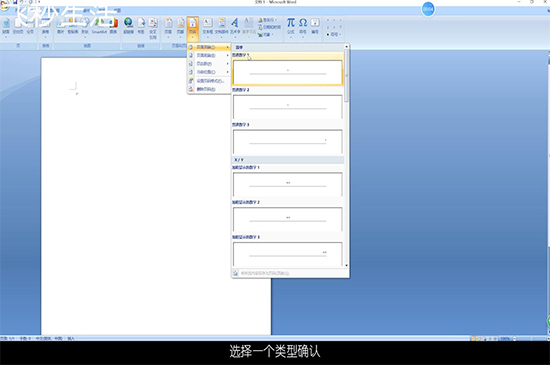Click the gallery scrollbar down arrow

[x=346, y=265]
